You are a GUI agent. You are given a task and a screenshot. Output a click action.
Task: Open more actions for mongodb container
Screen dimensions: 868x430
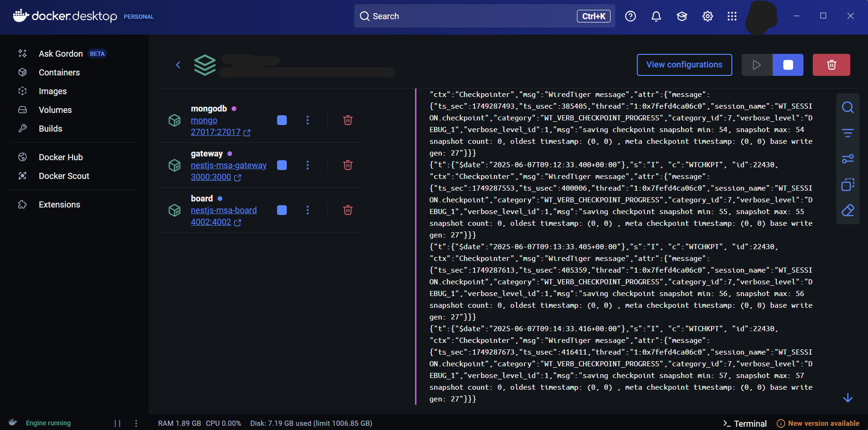pyautogui.click(x=307, y=120)
